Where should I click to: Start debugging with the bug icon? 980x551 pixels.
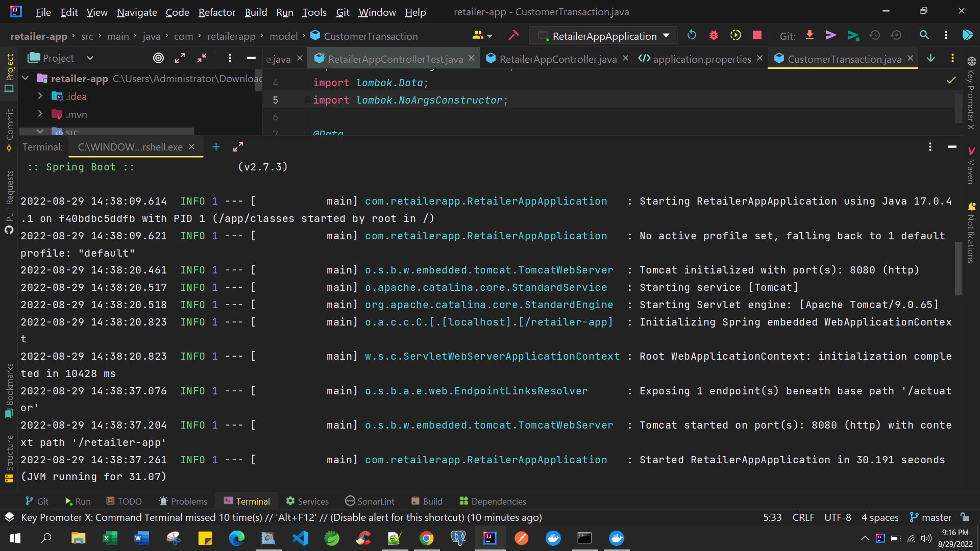[714, 35]
